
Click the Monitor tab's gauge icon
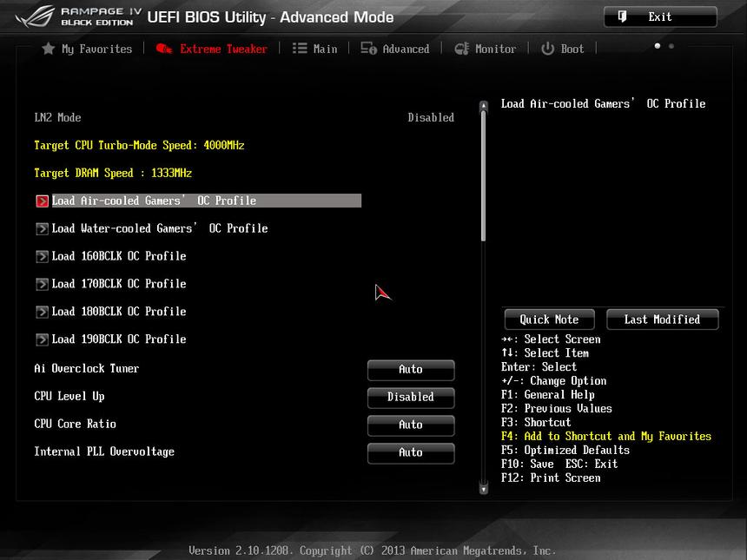pos(462,49)
